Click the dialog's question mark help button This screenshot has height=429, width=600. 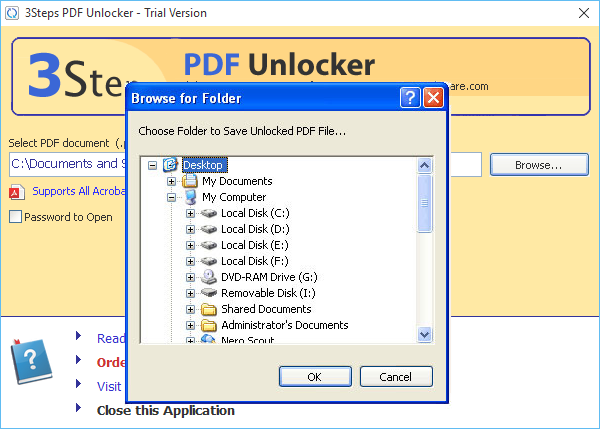tap(410, 98)
